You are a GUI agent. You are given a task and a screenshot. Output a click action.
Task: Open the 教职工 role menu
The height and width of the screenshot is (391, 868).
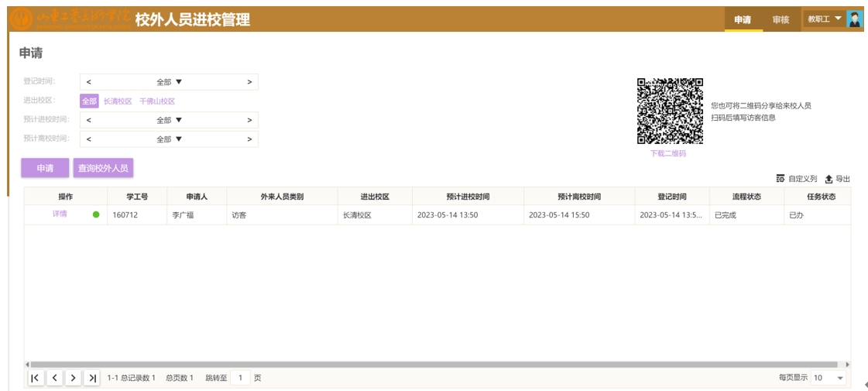coord(824,19)
